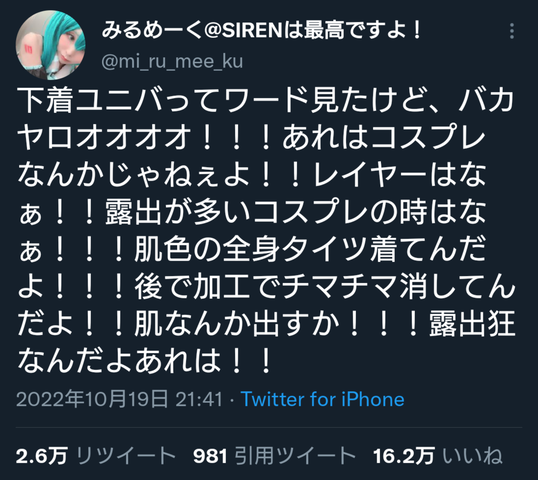The height and width of the screenshot is (480, 538).
Task: Open the 引用ツイート list label
Action: tap(295, 456)
